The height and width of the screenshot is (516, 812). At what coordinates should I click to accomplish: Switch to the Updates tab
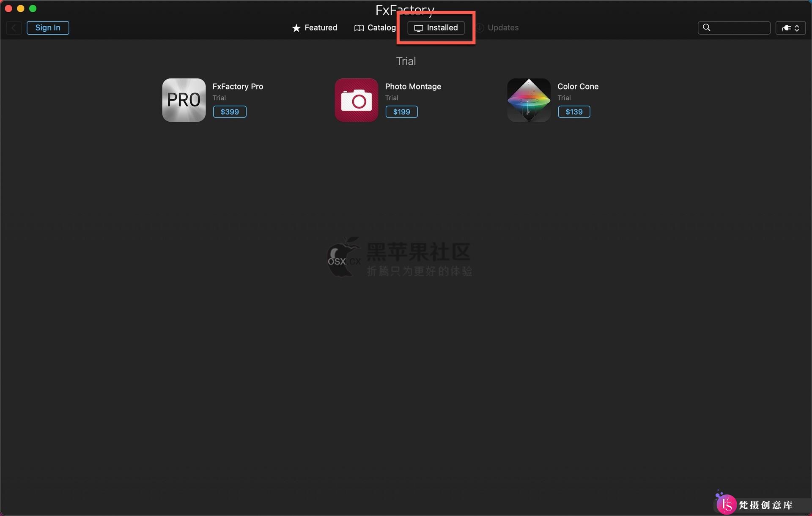497,28
